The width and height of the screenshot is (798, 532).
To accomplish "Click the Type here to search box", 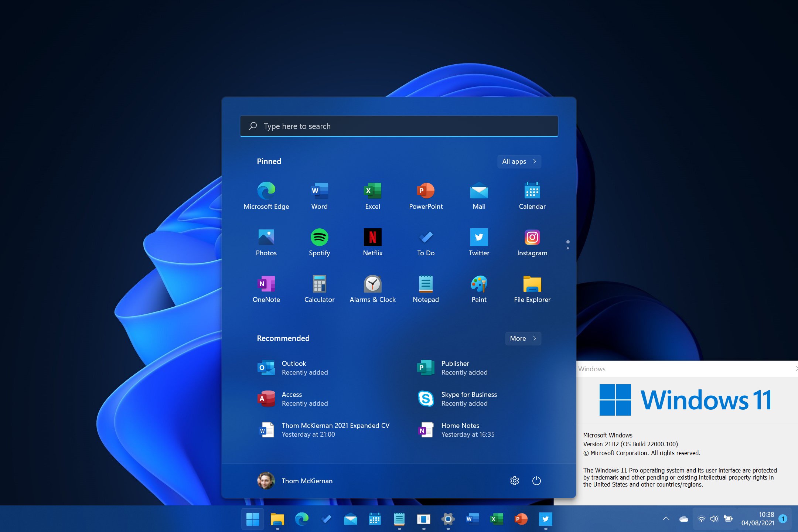I will click(x=399, y=126).
